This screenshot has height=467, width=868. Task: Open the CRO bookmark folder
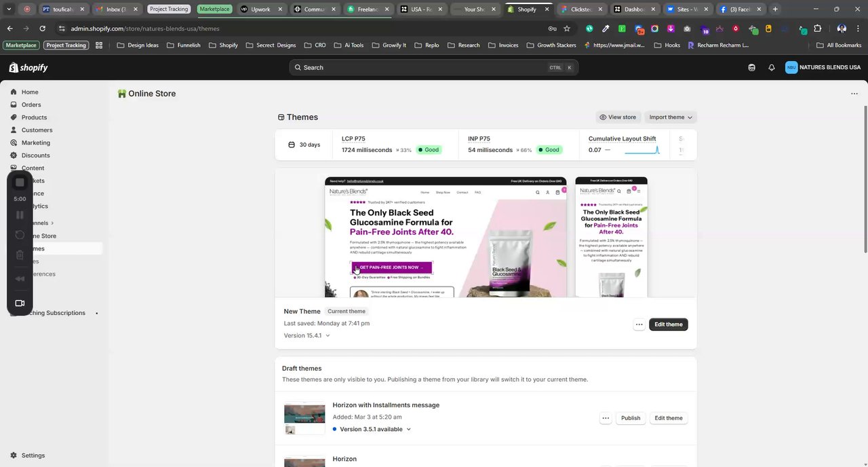[315, 45]
